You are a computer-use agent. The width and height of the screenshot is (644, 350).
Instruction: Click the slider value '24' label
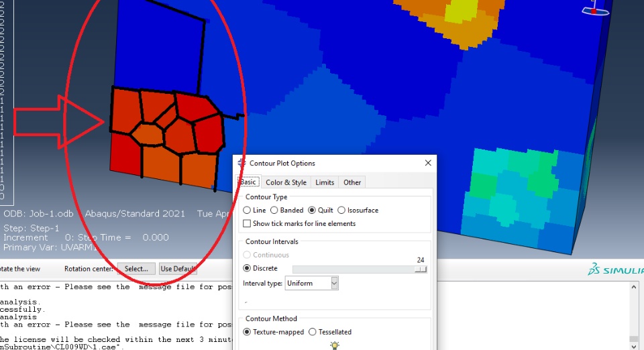[x=420, y=259]
